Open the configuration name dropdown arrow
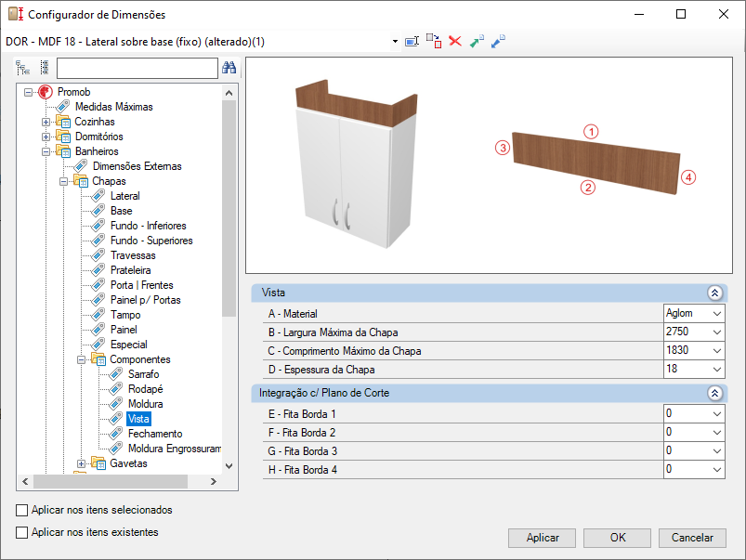 pyautogui.click(x=395, y=42)
